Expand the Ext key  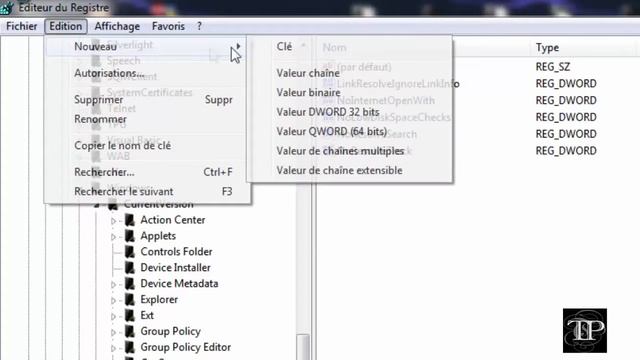(x=113, y=316)
